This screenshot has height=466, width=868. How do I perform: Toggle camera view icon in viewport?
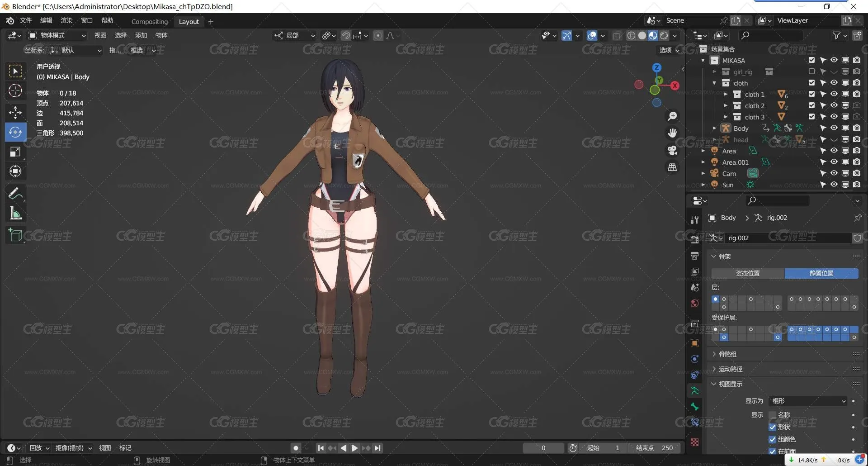672,150
